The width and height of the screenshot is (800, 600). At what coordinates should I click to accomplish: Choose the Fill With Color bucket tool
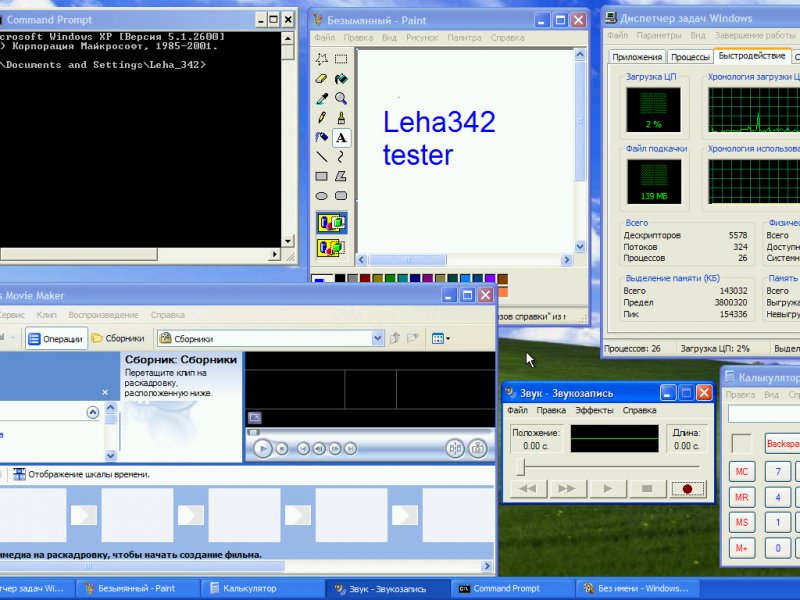tap(341, 79)
